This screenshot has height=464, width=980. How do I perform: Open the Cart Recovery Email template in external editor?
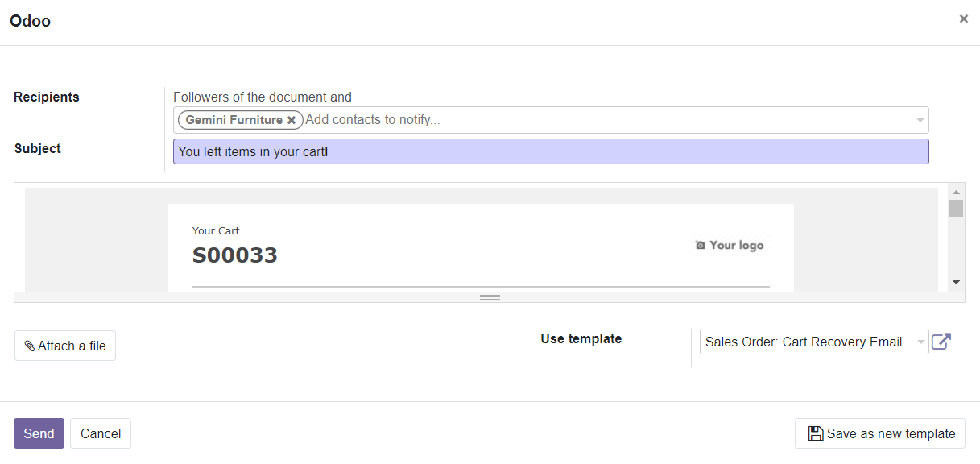(941, 341)
